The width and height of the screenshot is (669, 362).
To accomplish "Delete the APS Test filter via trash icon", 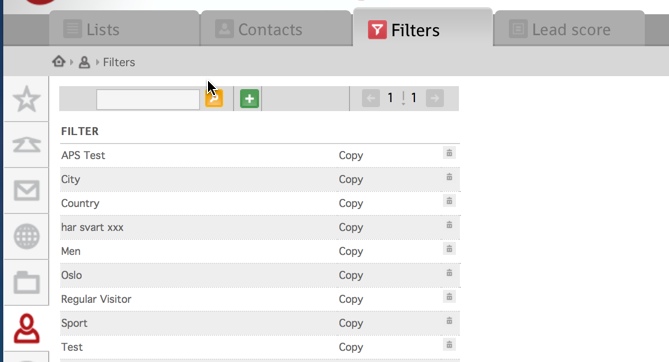I will [x=449, y=153].
